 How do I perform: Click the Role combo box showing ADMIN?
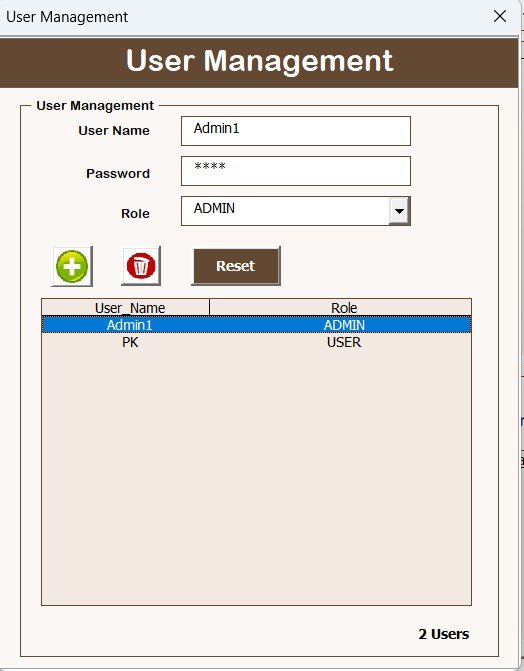click(296, 211)
